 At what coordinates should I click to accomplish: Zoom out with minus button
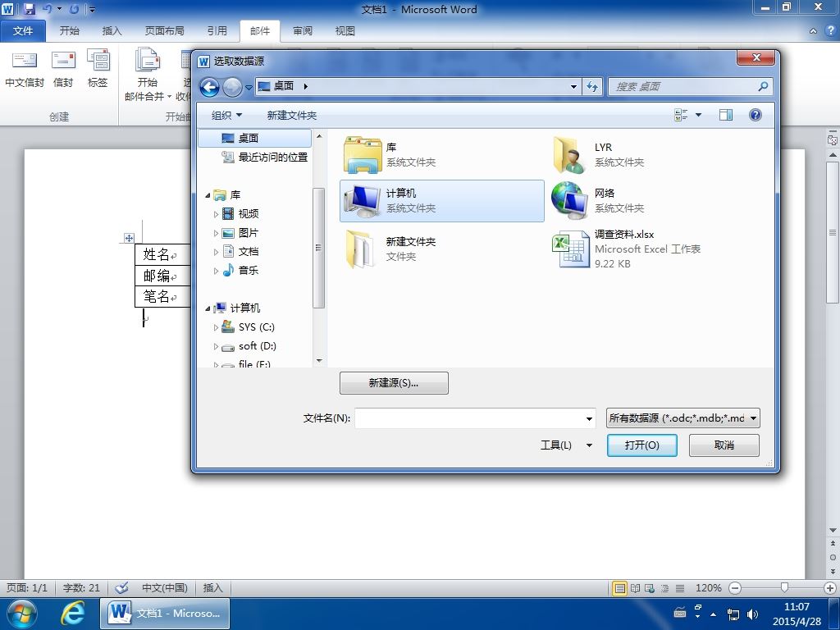click(x=735, y=587)
